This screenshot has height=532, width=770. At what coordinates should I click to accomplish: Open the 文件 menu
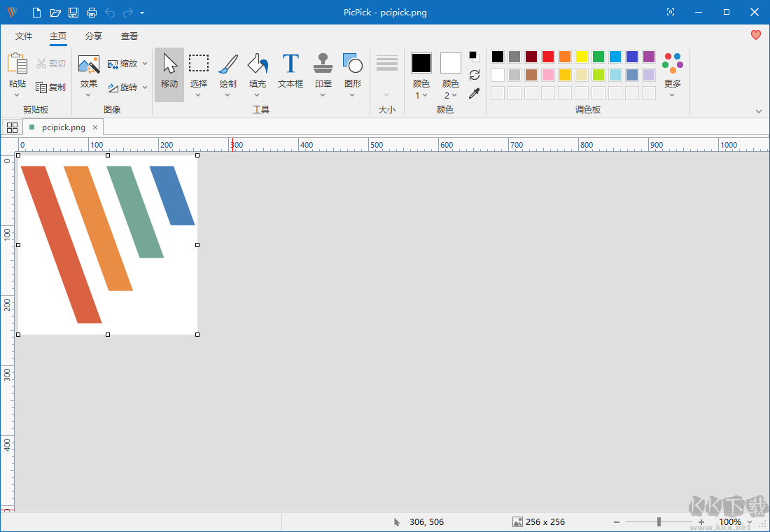tap(24, 36)
